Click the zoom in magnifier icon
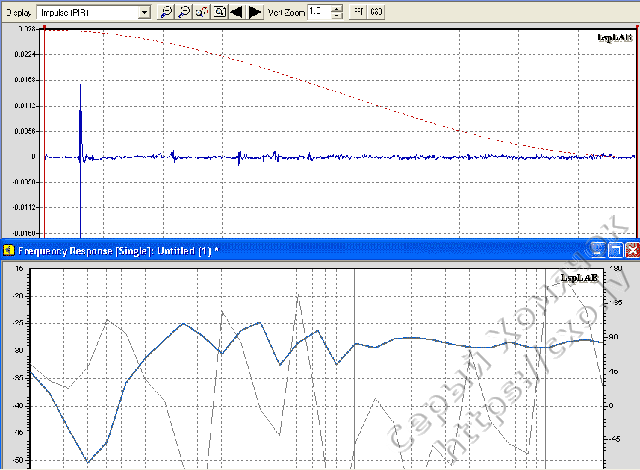Image resolution: width=640 pixels, height=470 pixels. (166, 12)
